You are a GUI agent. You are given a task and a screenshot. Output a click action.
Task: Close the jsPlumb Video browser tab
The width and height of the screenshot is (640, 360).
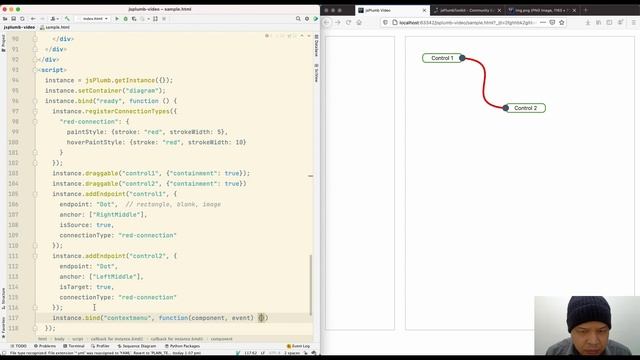[x=424, y=10]
